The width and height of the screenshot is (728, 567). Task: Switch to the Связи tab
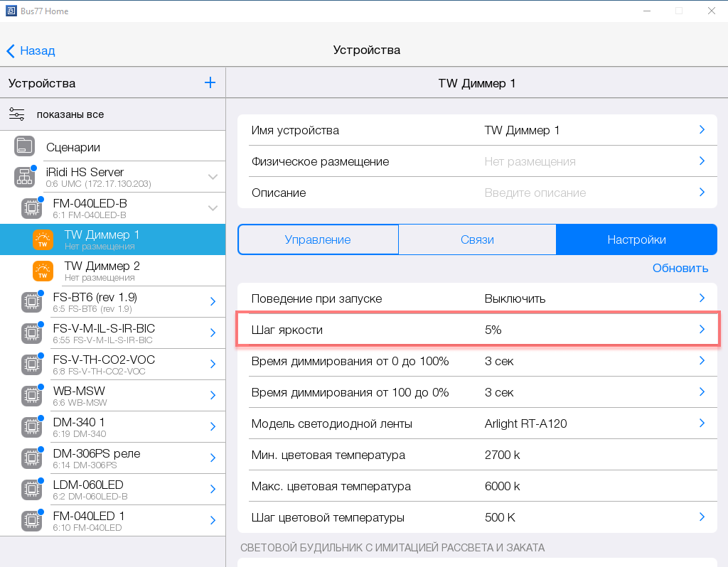(477, 239)
